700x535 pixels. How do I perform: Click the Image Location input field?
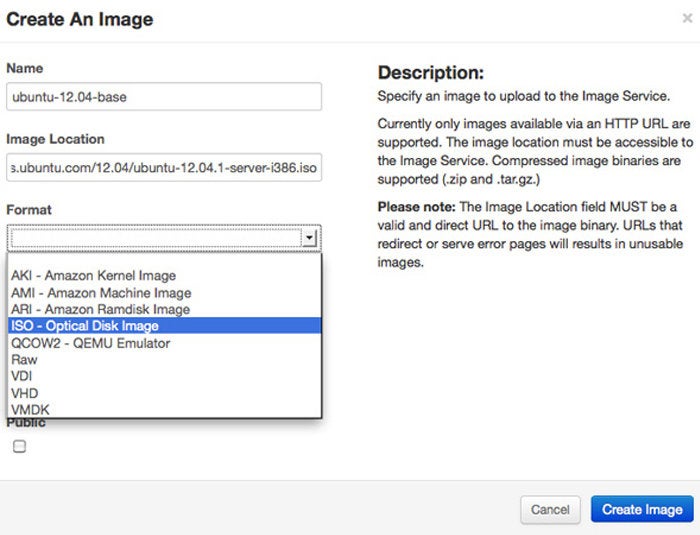pyautogui.click(x=164, y=167)
